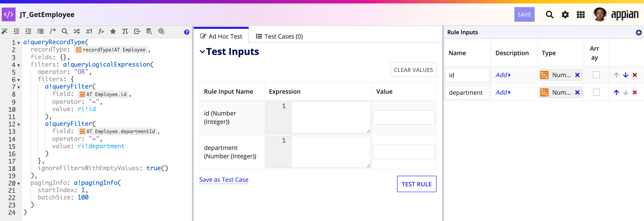Screen dimensions: 644x221
Task: Click the star icon in editor toolbar
Action: pos(113,31)
